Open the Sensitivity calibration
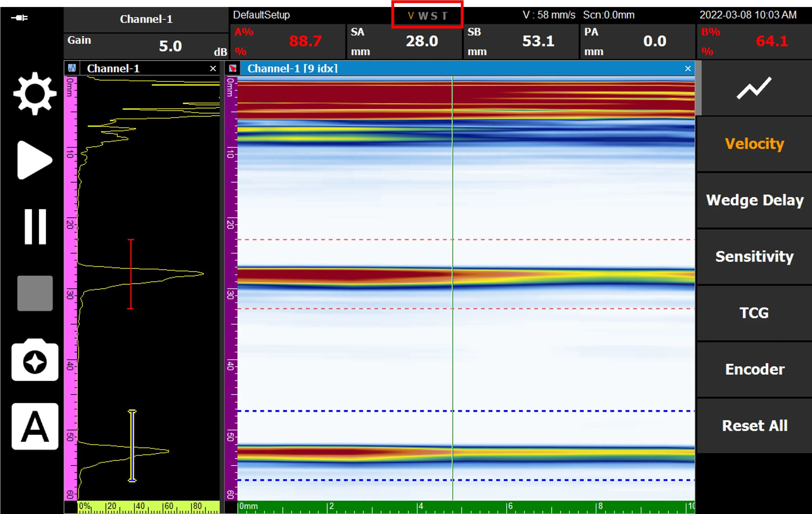This screenshot has width=812, height=514. click(x=754, y=257)
